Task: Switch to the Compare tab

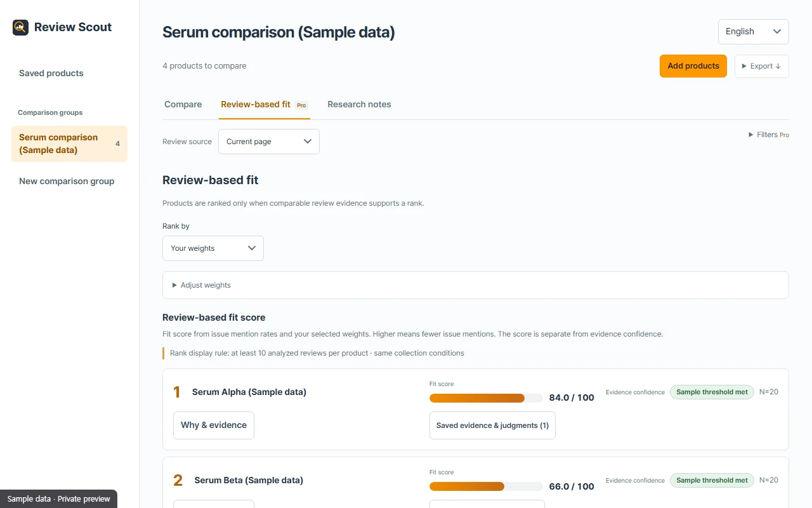Action: tap(183, 104)
